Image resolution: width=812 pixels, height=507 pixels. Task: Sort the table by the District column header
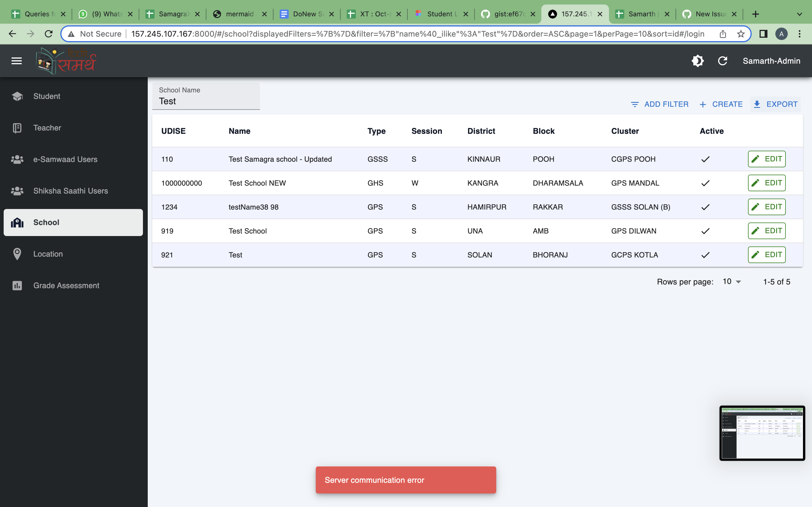coord(481,131)
